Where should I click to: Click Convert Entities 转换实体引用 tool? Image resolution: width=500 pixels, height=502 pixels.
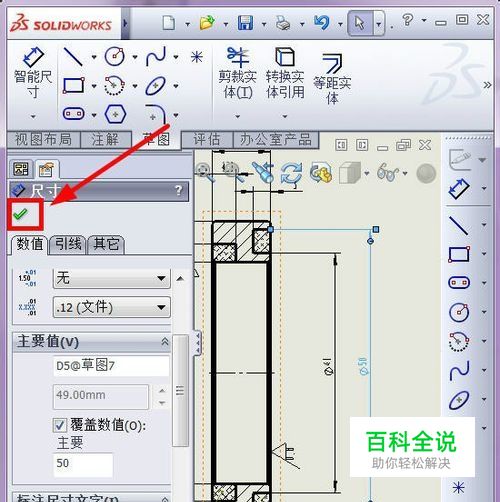pyautogui.click(x=285, y=73)
